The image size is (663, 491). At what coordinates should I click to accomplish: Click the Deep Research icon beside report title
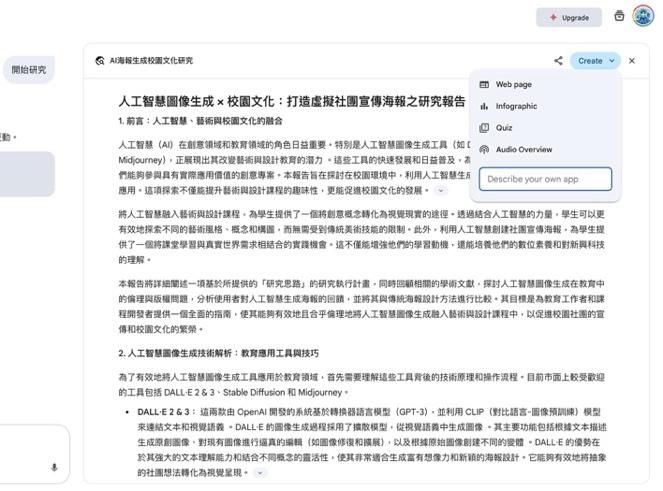99,61
